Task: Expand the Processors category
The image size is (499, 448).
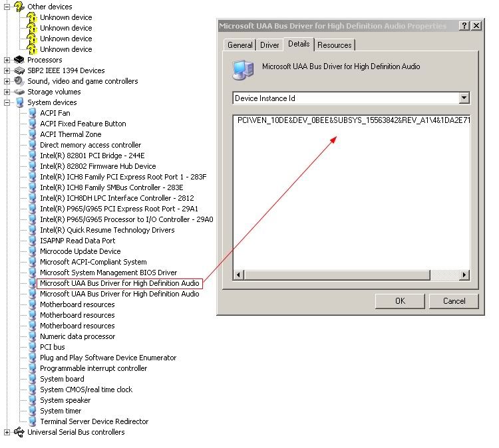Action: (7, 60)
